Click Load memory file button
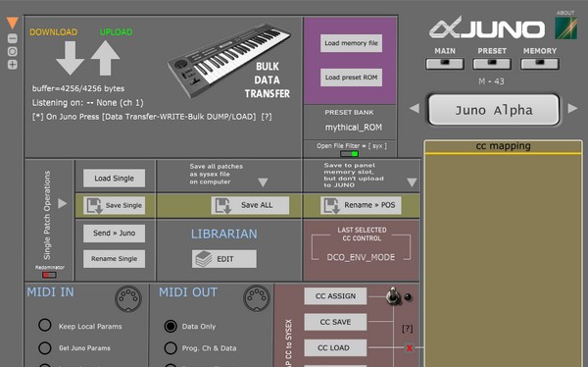The width and height of the screenshot is (588, 367). [351, 43]
